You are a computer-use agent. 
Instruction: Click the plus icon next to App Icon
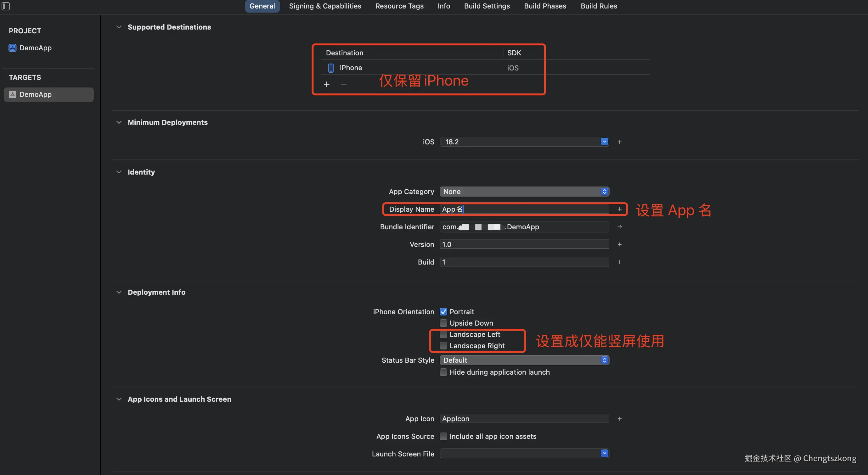click(x=619, y=419)
